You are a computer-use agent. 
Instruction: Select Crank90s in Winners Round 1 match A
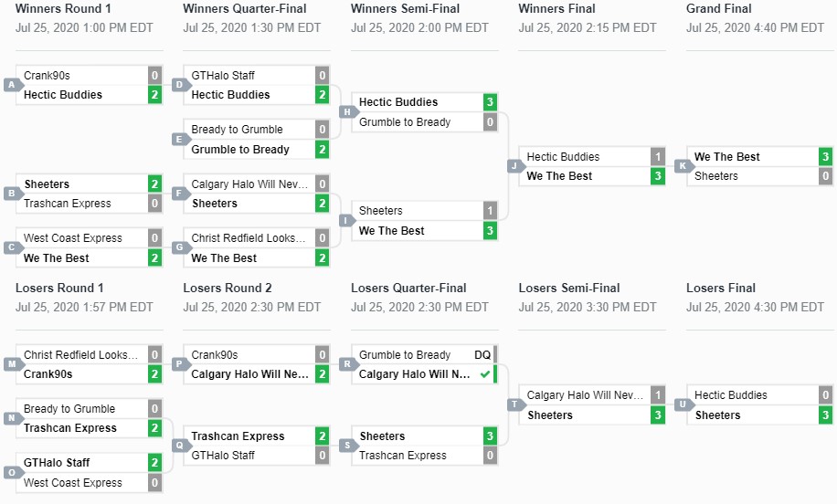[x=47, y=76]
